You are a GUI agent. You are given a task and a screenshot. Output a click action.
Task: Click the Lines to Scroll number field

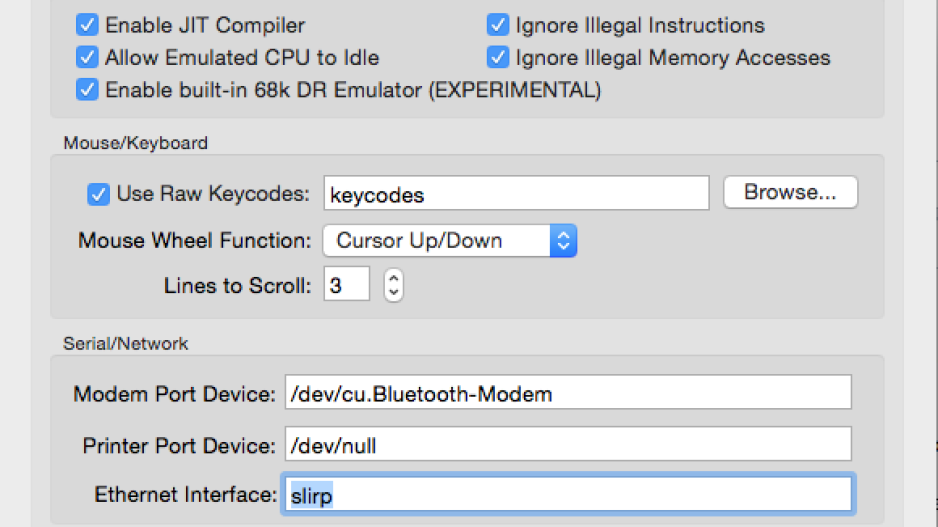346,285
